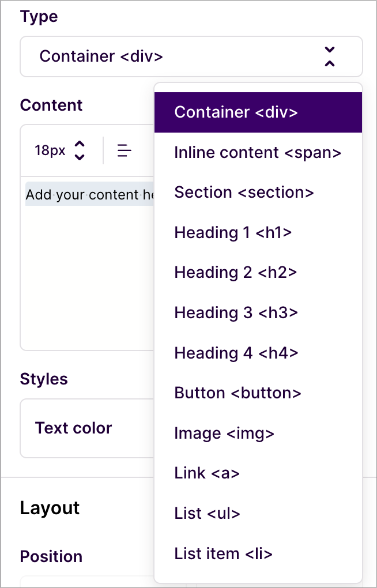Select Section <section> from the list
Image resolution: width=377 pixels, height=588 pixels.
(x=258, y=193)
